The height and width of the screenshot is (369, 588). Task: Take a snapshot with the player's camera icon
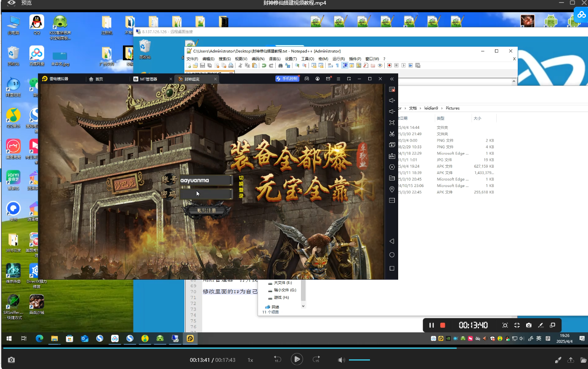click(x=11, y=360)
